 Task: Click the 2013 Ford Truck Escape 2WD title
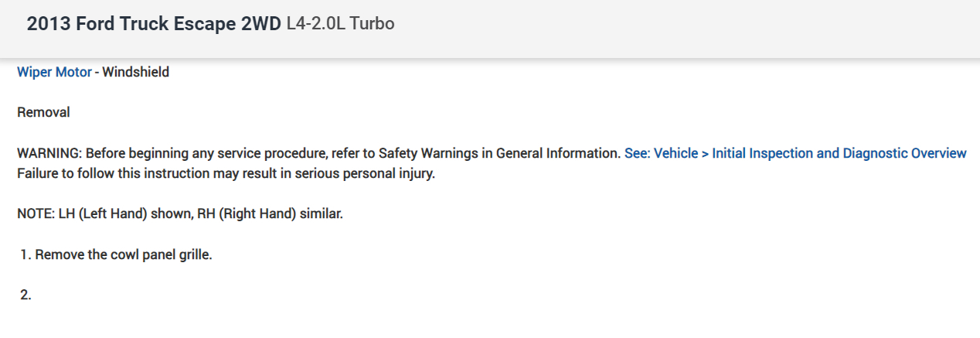(154, 24)
